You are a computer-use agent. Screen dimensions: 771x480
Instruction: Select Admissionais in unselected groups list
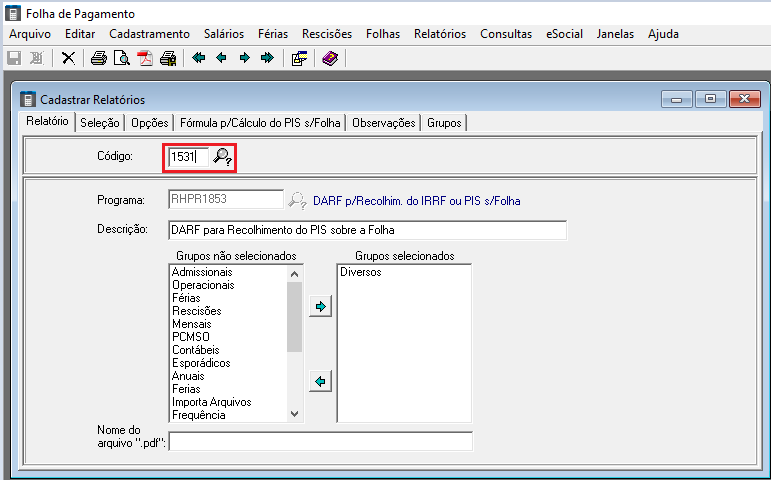pyautogui.click(x=202, y=272)
